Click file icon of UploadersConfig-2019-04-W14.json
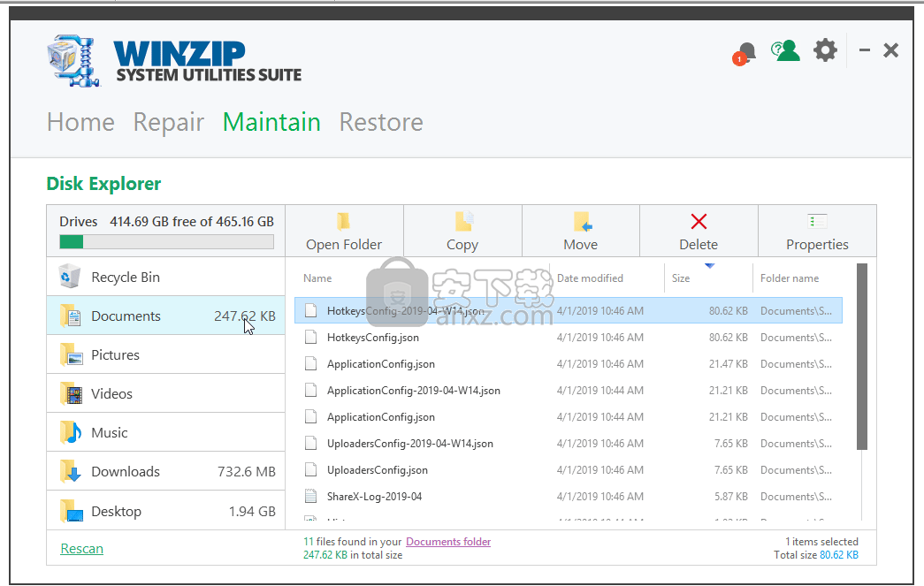 [x=310, y=443]
